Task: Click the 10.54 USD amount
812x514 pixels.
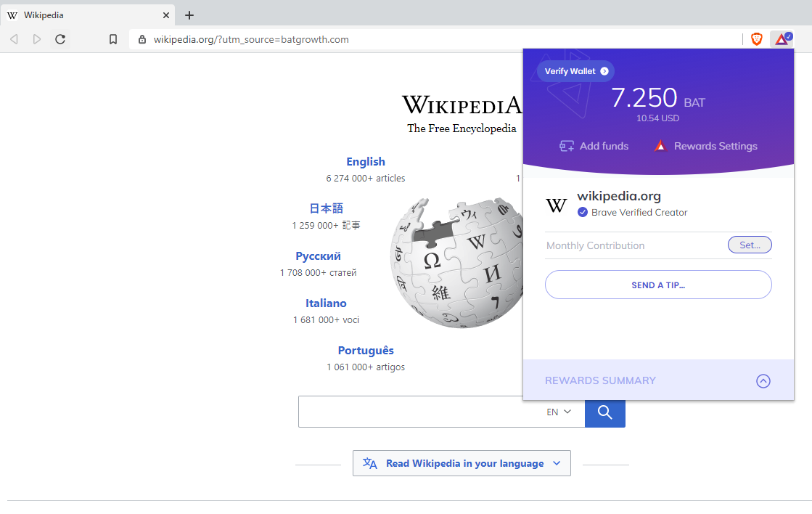Action: [x=657, y=118]
